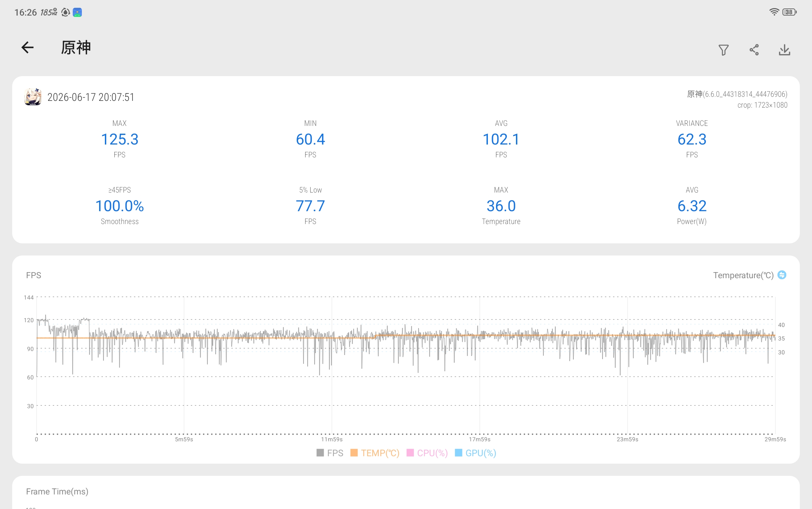Tap the ≥45FPS label
Screen dimensions: 812x509
coord(120,190)
